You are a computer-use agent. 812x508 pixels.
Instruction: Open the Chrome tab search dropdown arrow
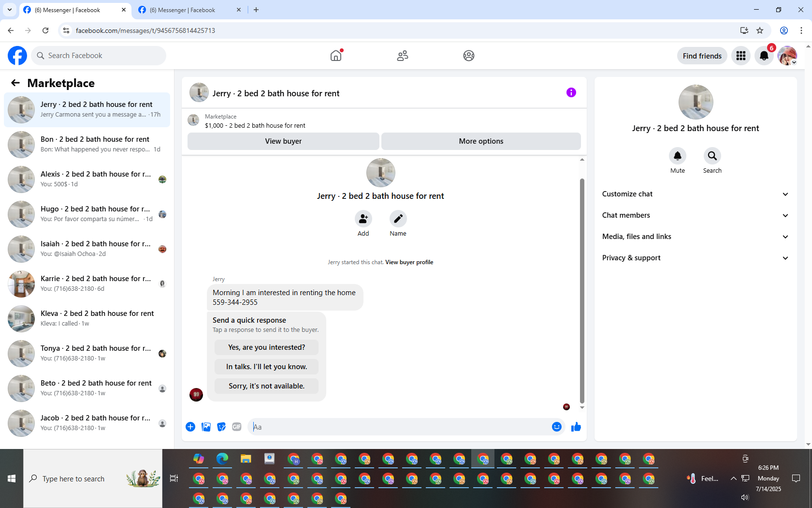coord(9,10)
